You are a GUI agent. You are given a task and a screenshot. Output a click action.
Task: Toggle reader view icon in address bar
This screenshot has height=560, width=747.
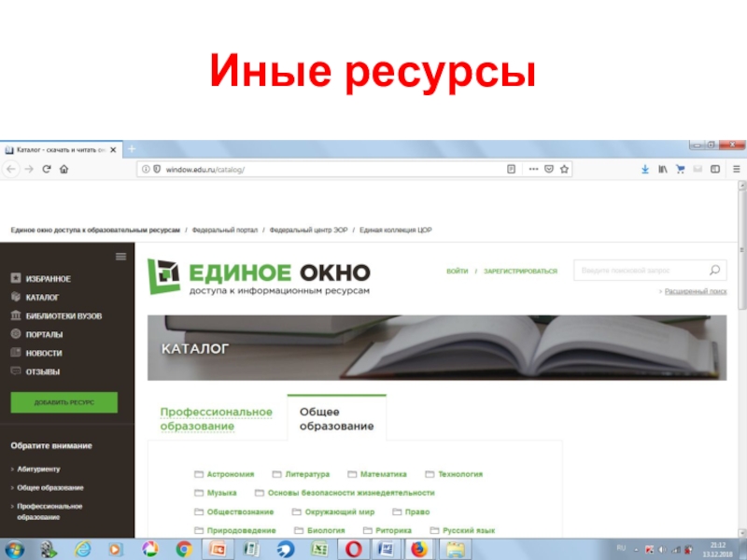[x=511, y=169]
